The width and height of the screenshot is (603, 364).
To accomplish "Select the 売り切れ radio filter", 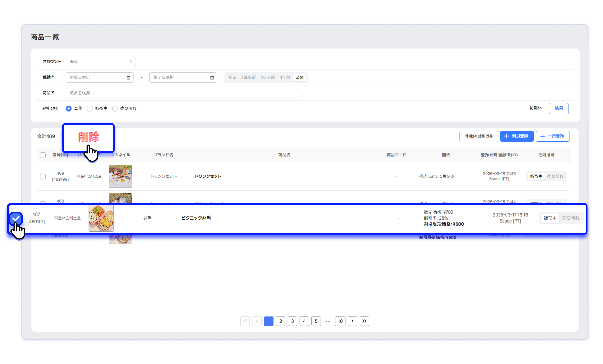I will 115,108.
